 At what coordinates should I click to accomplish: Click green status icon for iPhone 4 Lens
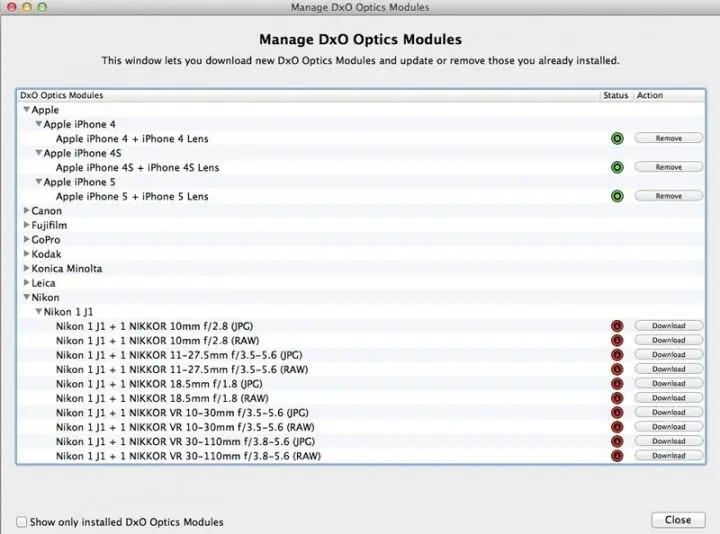coord(617,138)
